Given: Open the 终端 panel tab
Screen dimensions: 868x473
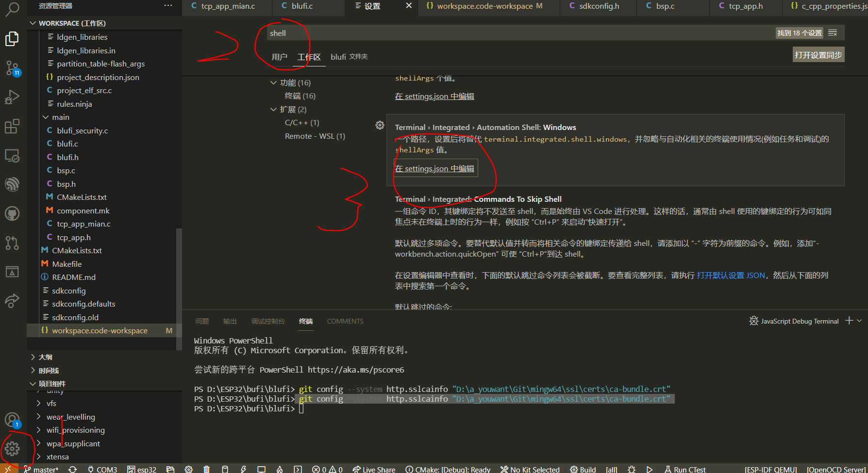Looking at the screenshot, I should [305, 321].
